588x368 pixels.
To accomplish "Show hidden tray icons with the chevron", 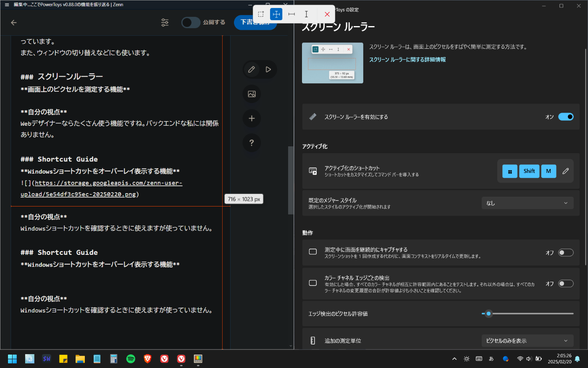I will [454, 359].
